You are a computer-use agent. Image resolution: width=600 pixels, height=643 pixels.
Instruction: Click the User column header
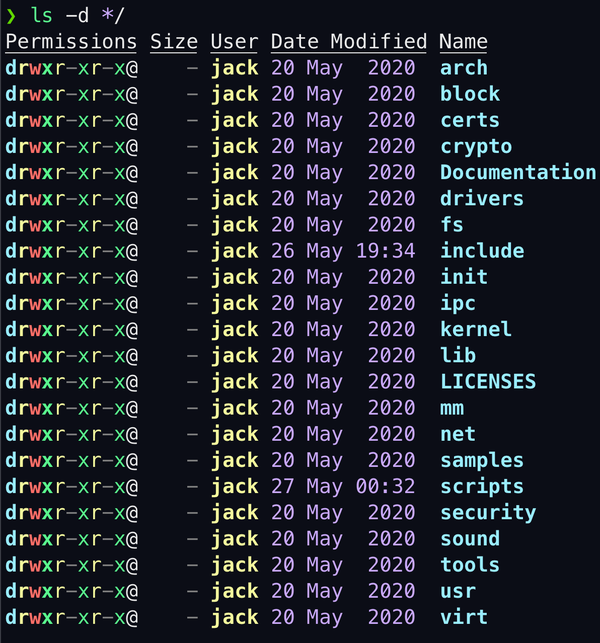(x=234, y=42)
